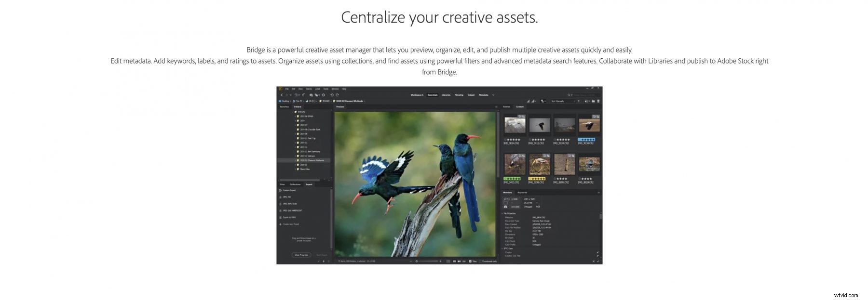Open the Publish panel tab
The height and width of the screenshot is (300, 868).
pyautogui.click(x=506, y=107)
